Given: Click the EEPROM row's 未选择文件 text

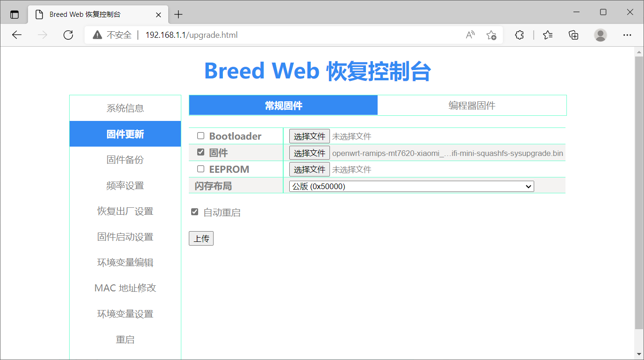Looking at the screenshot, I should (351, 169).
